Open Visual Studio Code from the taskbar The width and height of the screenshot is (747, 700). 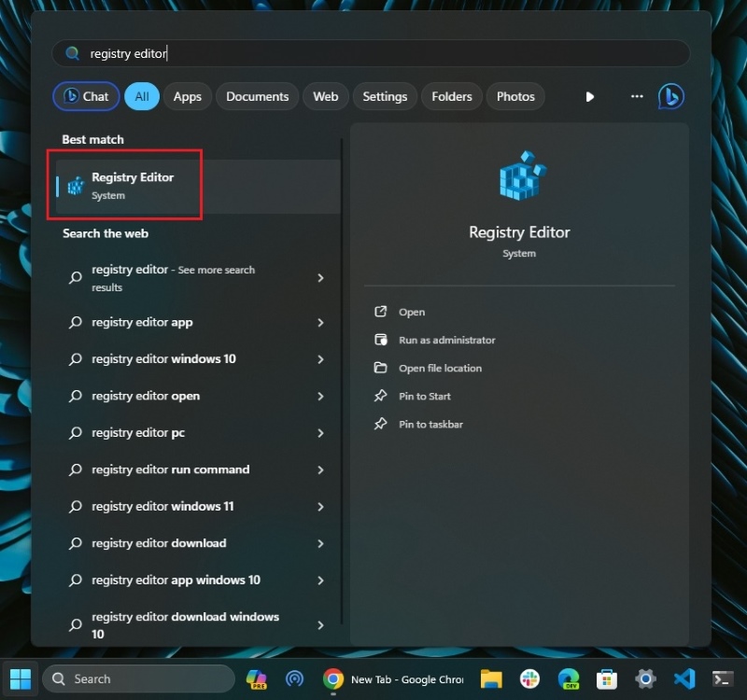683,679
